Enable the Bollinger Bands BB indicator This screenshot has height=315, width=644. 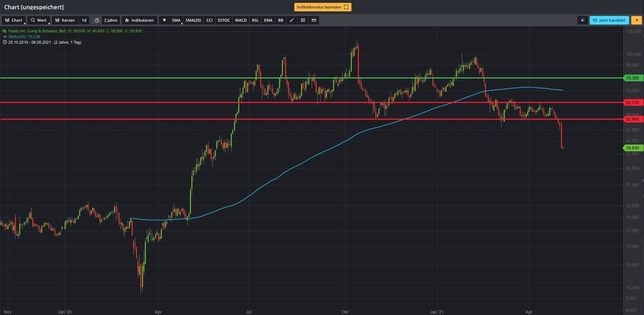click(x=280, y=20)
